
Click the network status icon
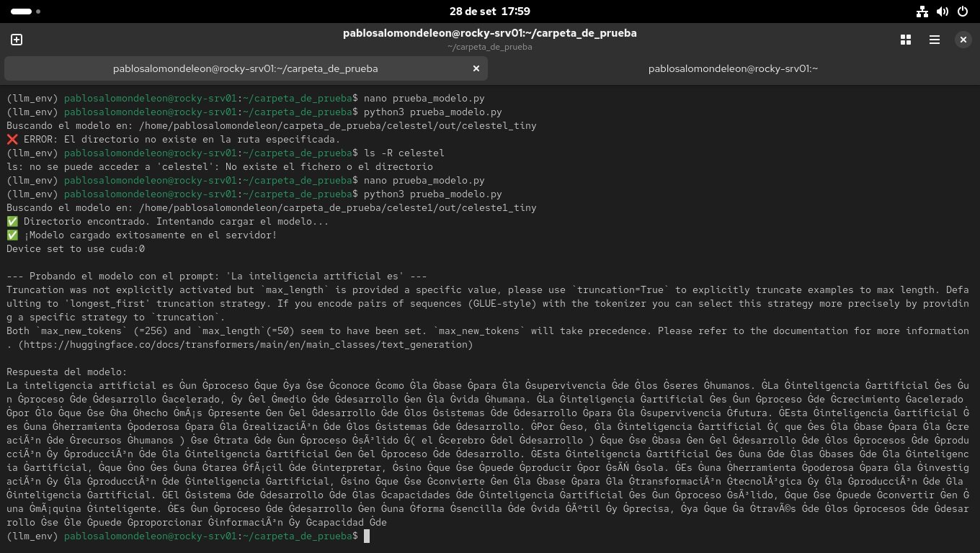click(x=922, y=12)
